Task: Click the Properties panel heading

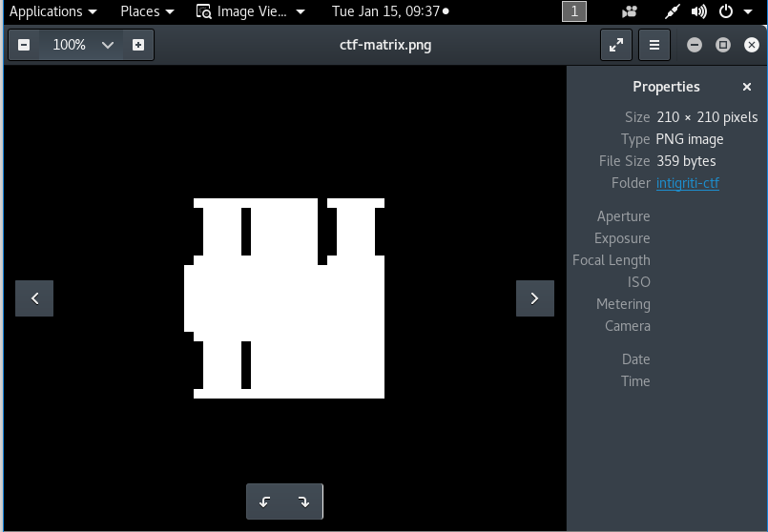Action: click(x=666, y=87)
